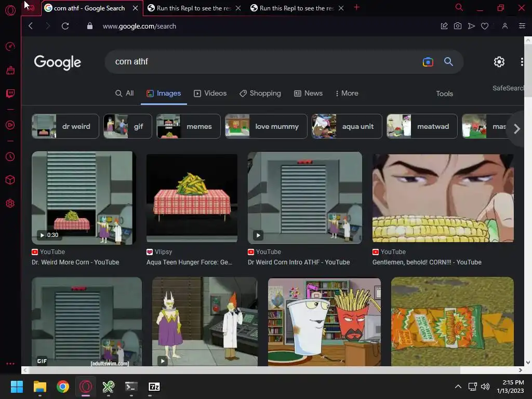Open GX Corner shopping bag sidebar icon
Image resolution: width=532 pixels, height=399 pixels.
[x=10, y=70]
